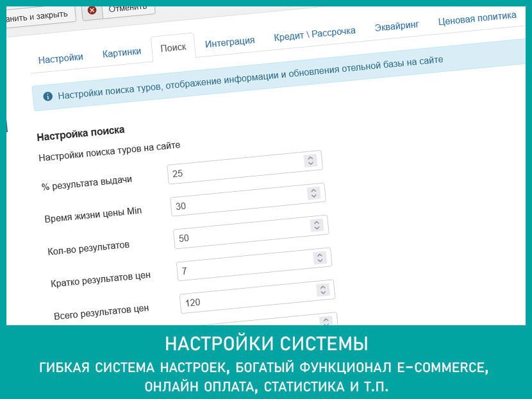The image size is (532, 399).
Task: Open the Эквайринг tab
Action: pos(397,25)
